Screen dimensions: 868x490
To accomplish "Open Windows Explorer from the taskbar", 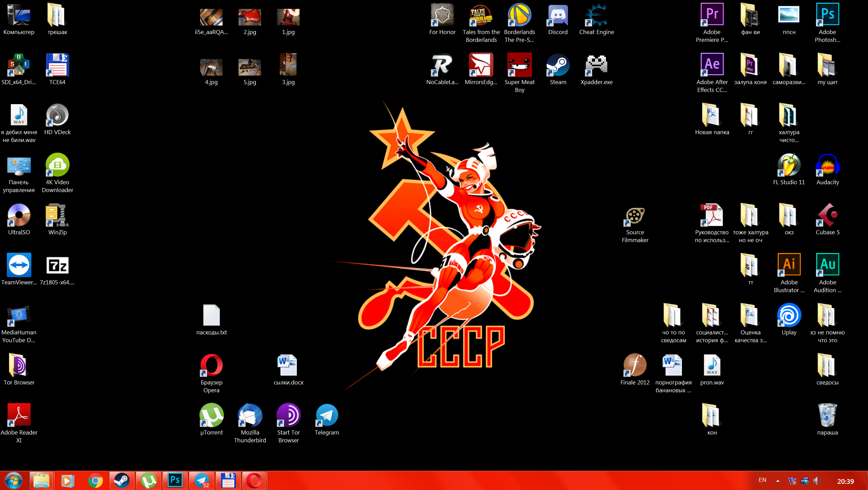I will click(x=41, y=480).
